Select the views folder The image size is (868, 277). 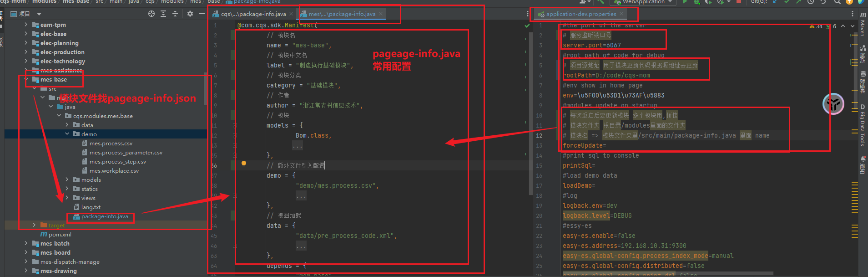click(88, 198)
